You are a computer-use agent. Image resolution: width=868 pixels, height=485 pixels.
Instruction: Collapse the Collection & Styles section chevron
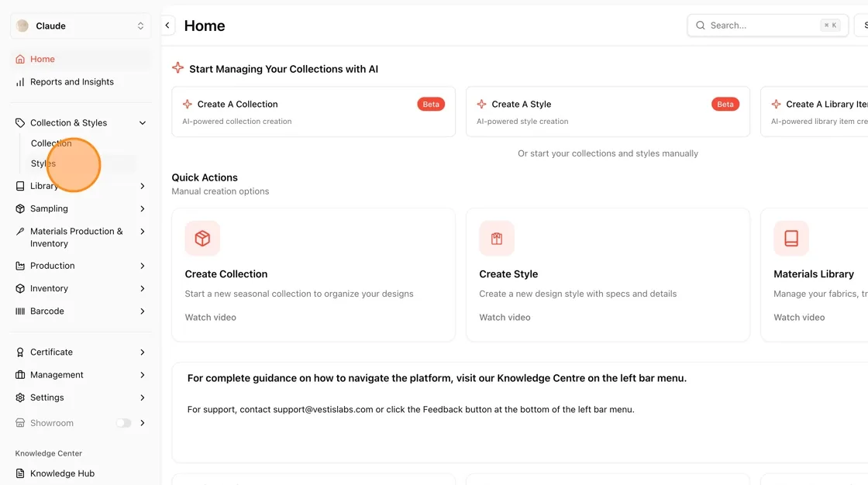tap(143, 123)
